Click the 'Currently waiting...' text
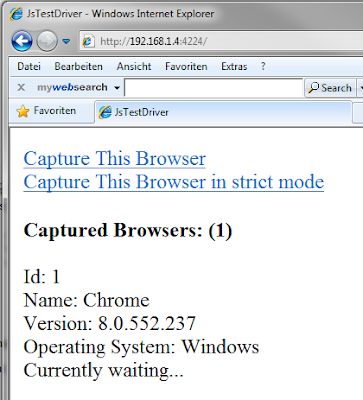The width and height of the screenshot is (363, 400). point(103,370)
